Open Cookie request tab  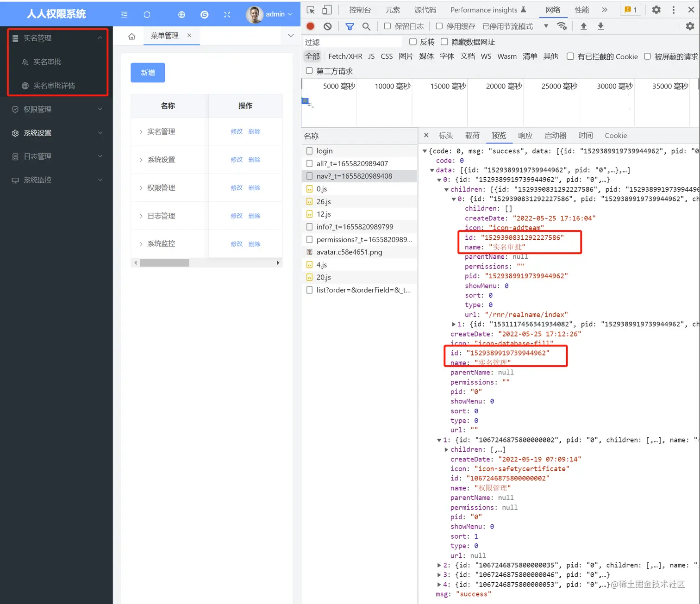(x=616, y=135)
